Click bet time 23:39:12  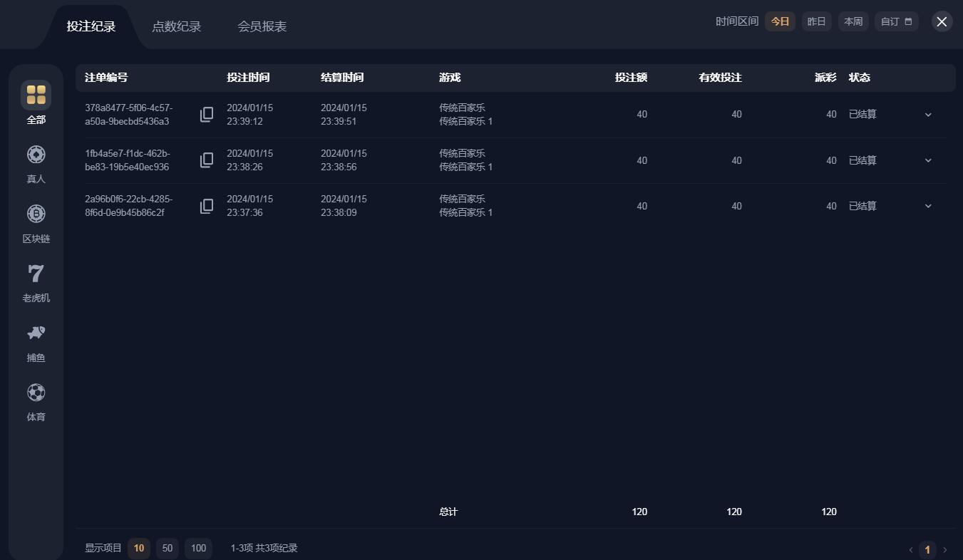point(244,121)
